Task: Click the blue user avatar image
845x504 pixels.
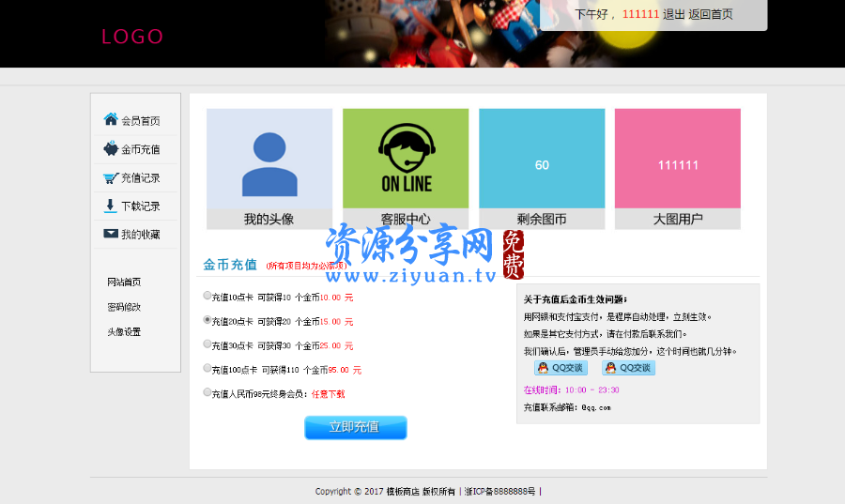Action: (269, 164)
